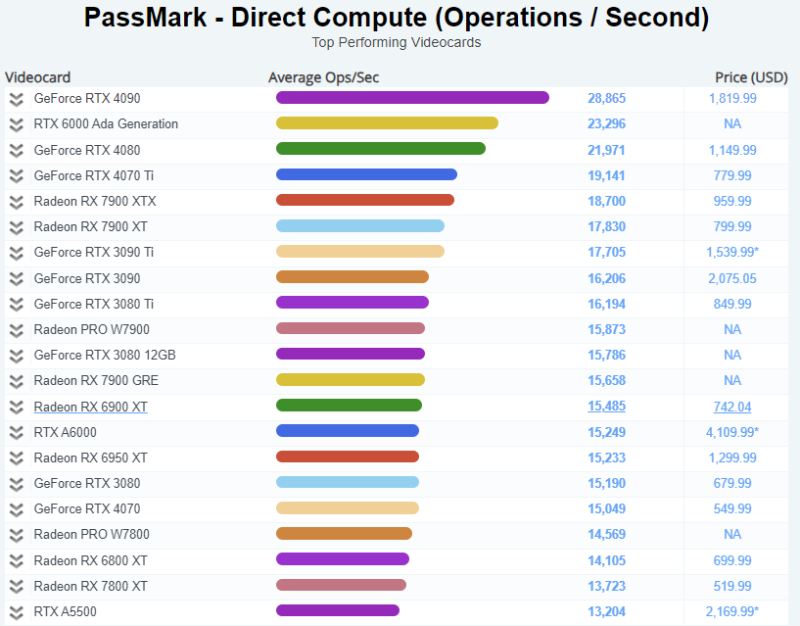Expand the Radeon RX 6900 XT chevron
800x626 pixels.
(16, 407)
